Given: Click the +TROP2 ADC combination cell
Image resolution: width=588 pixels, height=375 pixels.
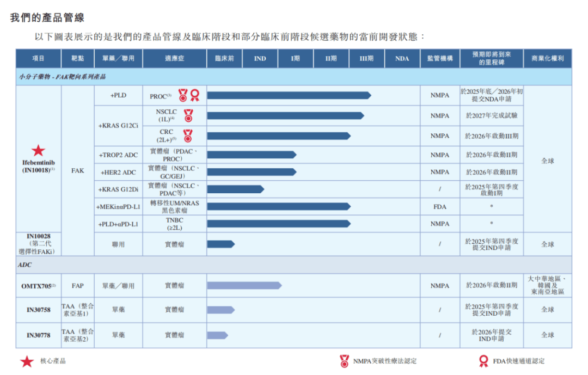Looking at the screenshot, I should point(118,155).
